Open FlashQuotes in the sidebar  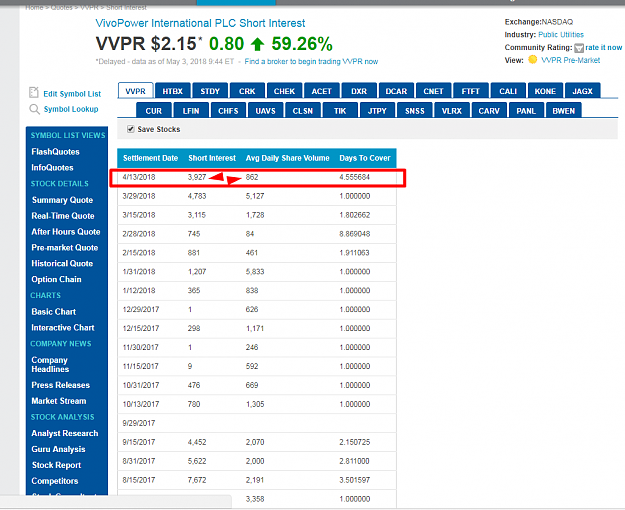pyautogui.click(x=55, y=152)
